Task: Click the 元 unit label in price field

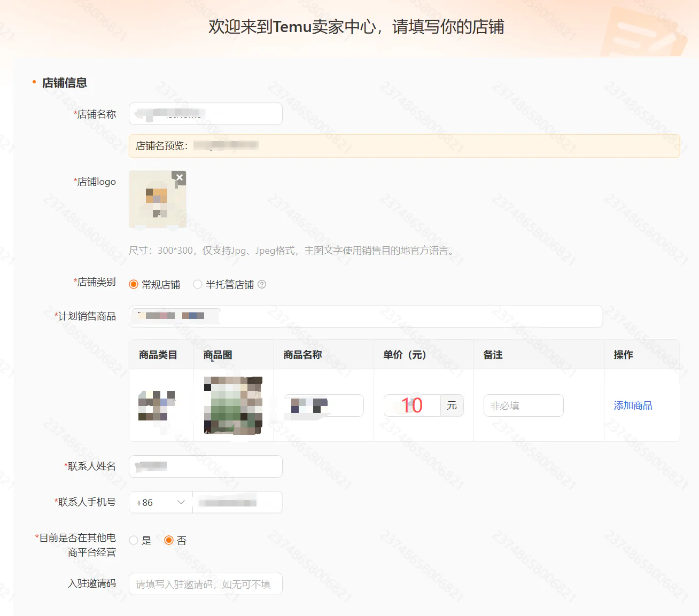Action: (x=452, y=406)
